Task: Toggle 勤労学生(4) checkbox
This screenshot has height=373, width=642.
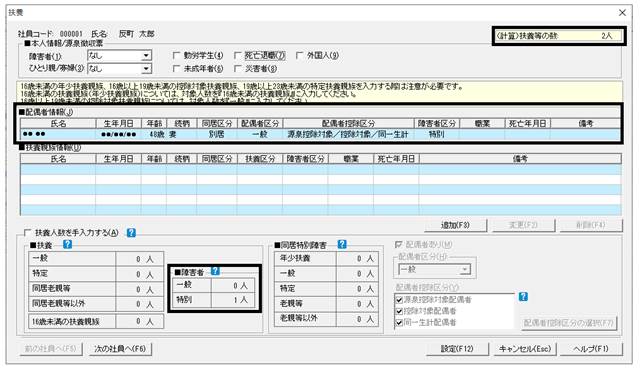Action: point(176,55)
